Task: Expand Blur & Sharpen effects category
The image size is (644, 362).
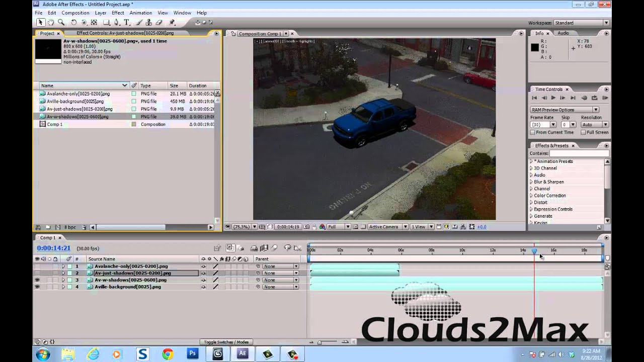Action: pos(531,182)
